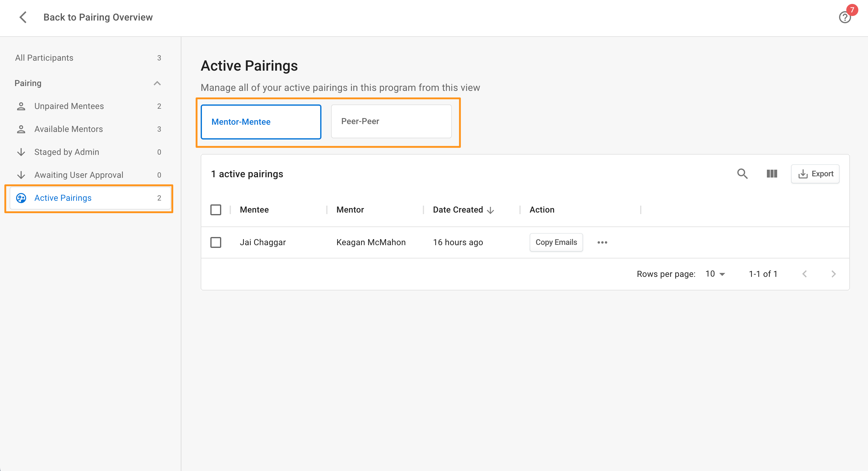The image size is (868, 471).
Task: Switch to the Peer-Peer tab
Action: click(x=391, y=121)
